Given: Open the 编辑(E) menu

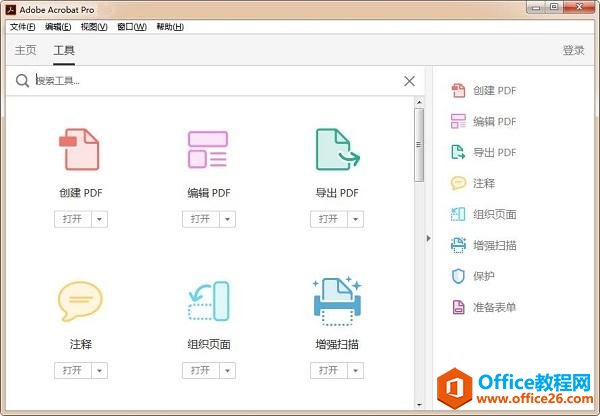Looking at the screenshot, I should tap(58, 27).
